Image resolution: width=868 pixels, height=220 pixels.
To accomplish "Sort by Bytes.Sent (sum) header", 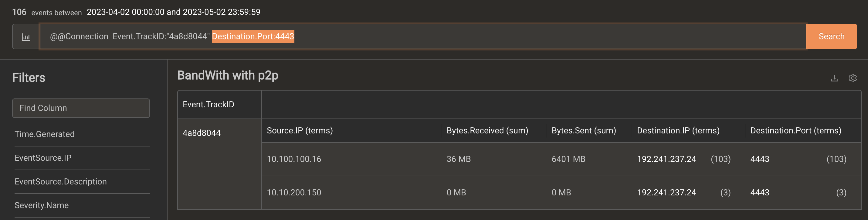I will [x=584, y=131].
